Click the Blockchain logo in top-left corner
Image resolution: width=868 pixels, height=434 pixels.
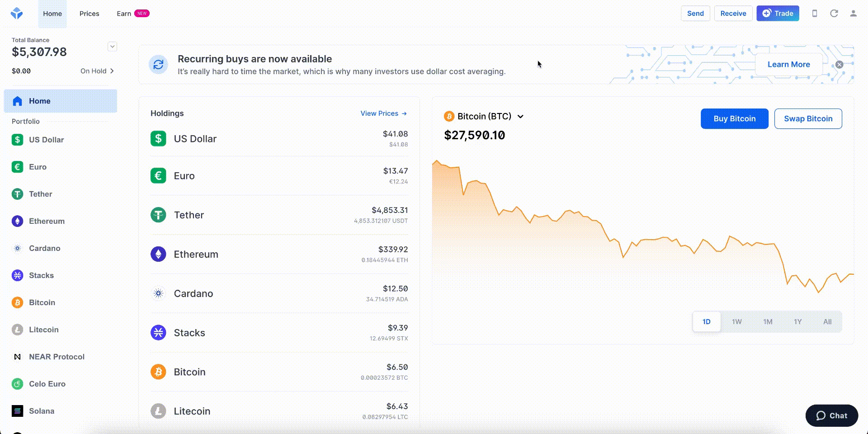pyautogui.click(x=17, y=14)
